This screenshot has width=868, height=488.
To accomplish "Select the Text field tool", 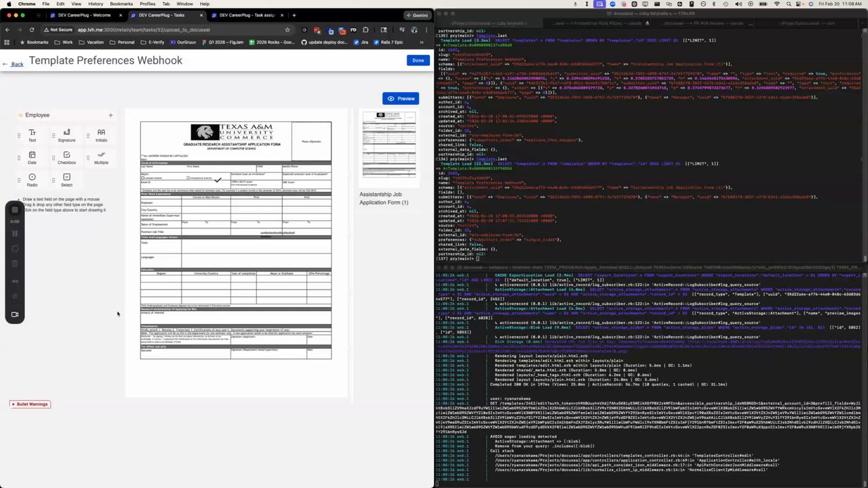I will pyautogui.click(x=32, y=135).
